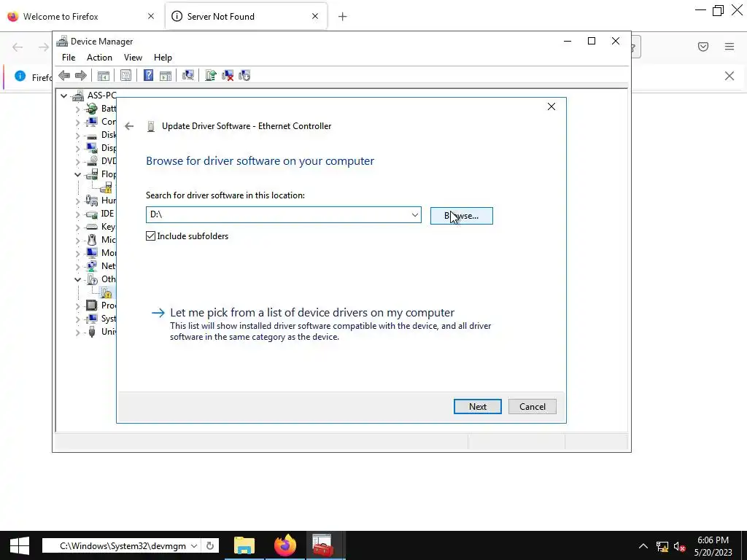This screenshot has width=747, height=560.
Task: Click the Device Manager toolbox taskbar icon
Action: point(322,545)
